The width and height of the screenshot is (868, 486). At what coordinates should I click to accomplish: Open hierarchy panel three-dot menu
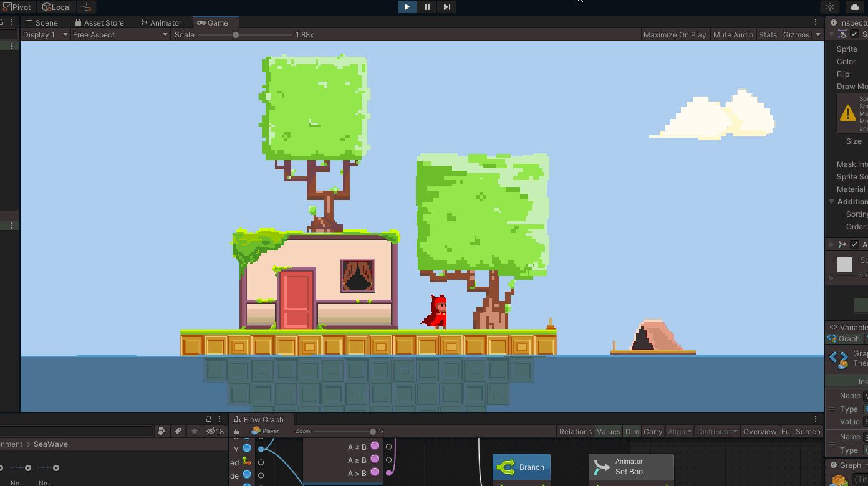point(11,22)
